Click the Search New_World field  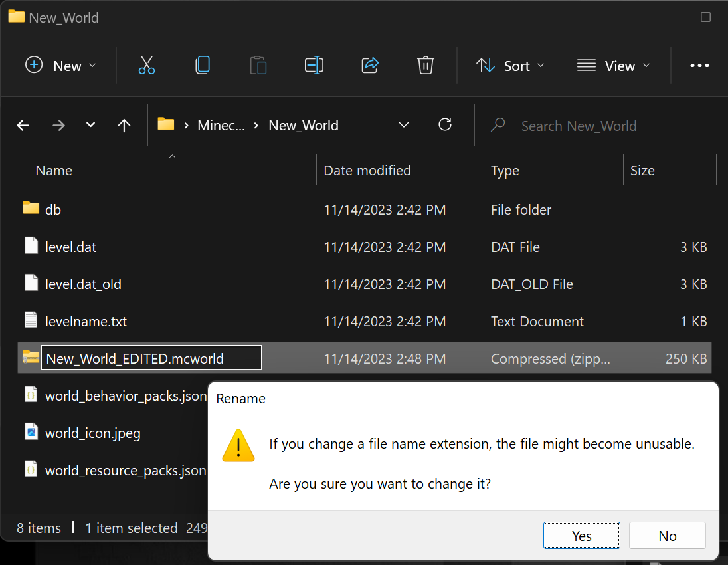[601, 125]
